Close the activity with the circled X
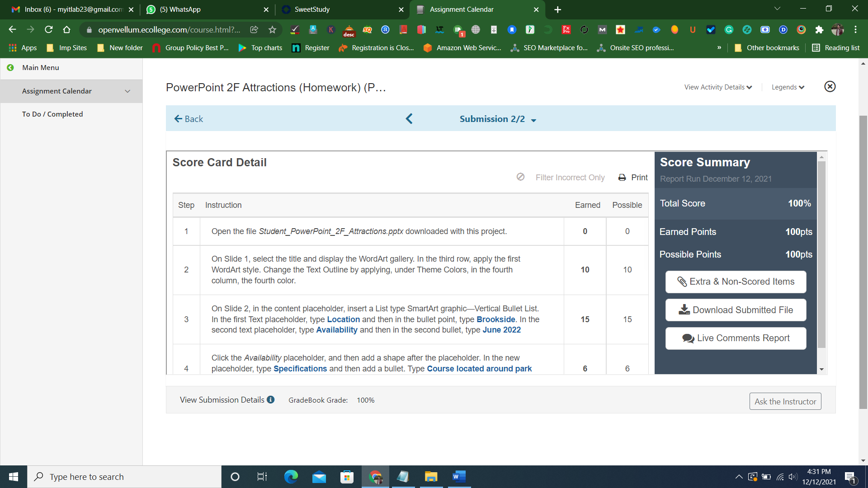Screen dimensions: 868x488 coord(830,86)
